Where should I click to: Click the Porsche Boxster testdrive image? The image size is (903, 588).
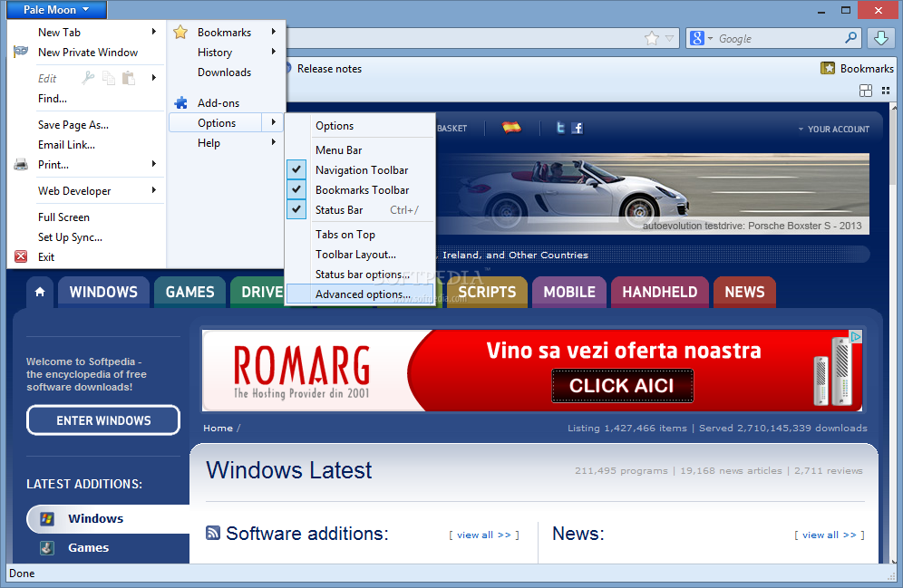tap(653, 193)
